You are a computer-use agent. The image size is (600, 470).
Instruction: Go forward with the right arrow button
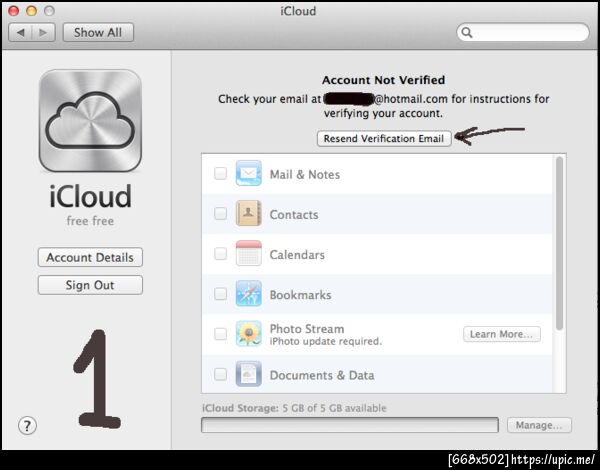click(x=44, y=33)
